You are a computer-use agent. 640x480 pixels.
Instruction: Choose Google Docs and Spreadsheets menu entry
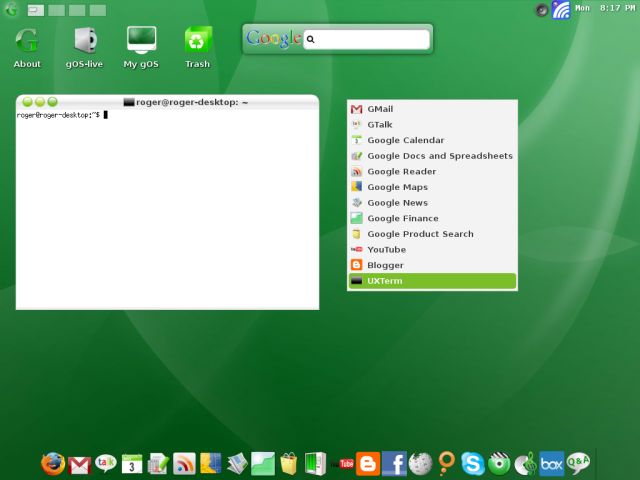coord(432,156)
